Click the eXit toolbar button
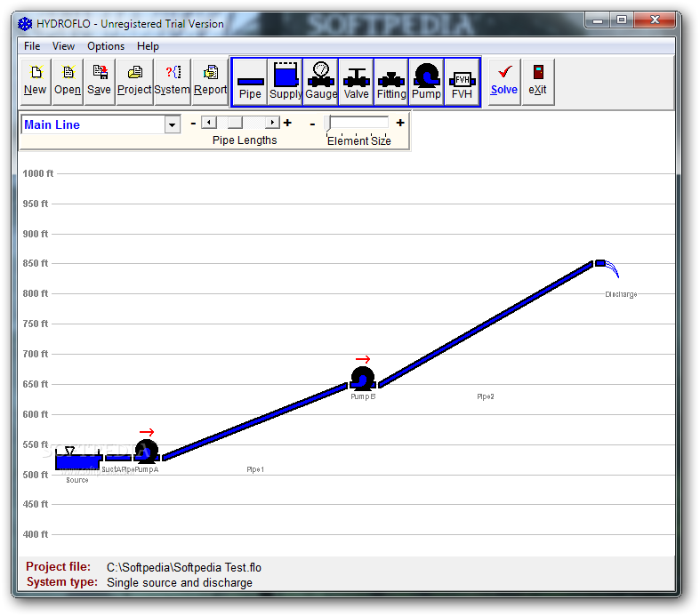Screen dimensions: 700x616 (x=537, y=82)
